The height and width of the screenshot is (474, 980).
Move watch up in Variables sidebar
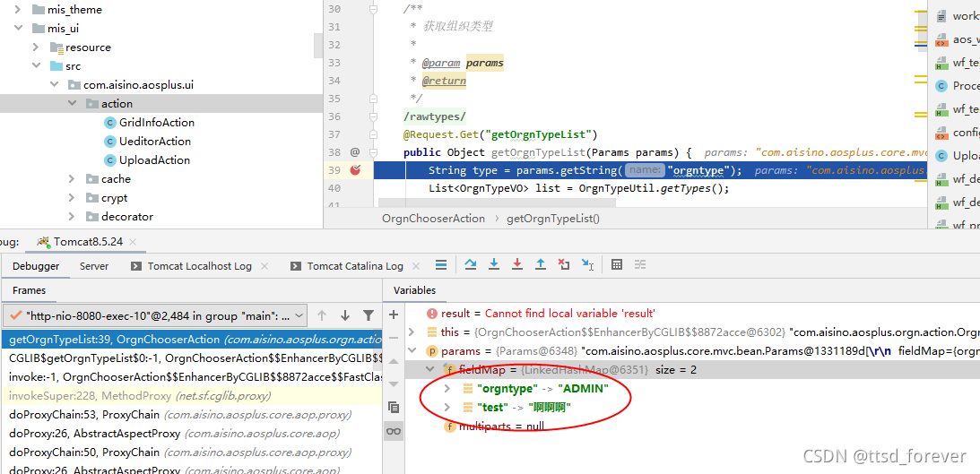coord(394,361)
